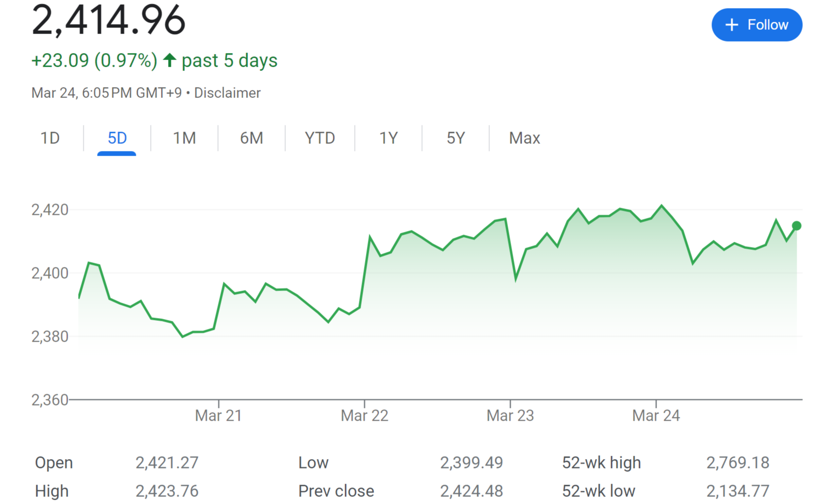Show the 6M chart range
818x504 pixels.
click(x=251, y=138)
